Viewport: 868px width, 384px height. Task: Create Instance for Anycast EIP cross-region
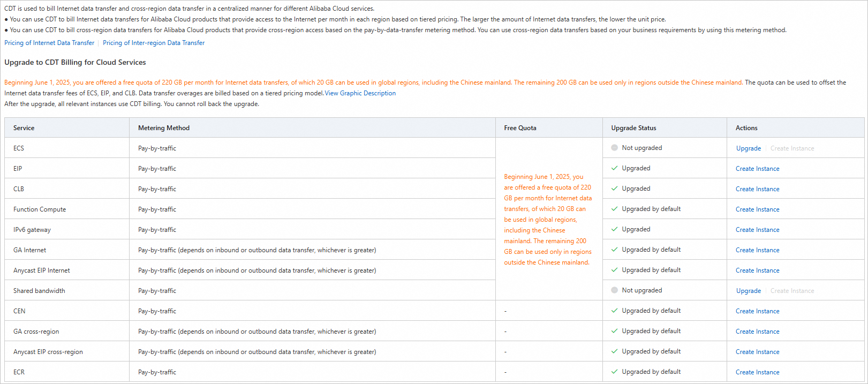click(757, 352)
